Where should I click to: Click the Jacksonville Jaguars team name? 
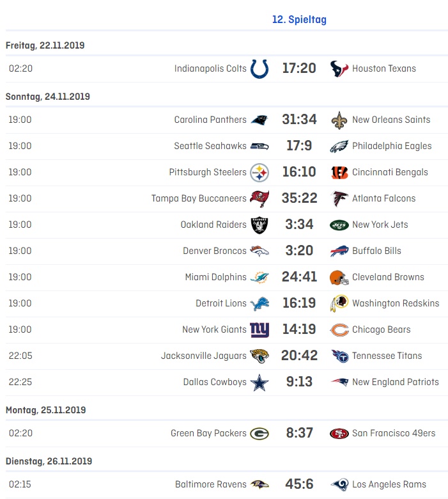click(x=204, y=356)
